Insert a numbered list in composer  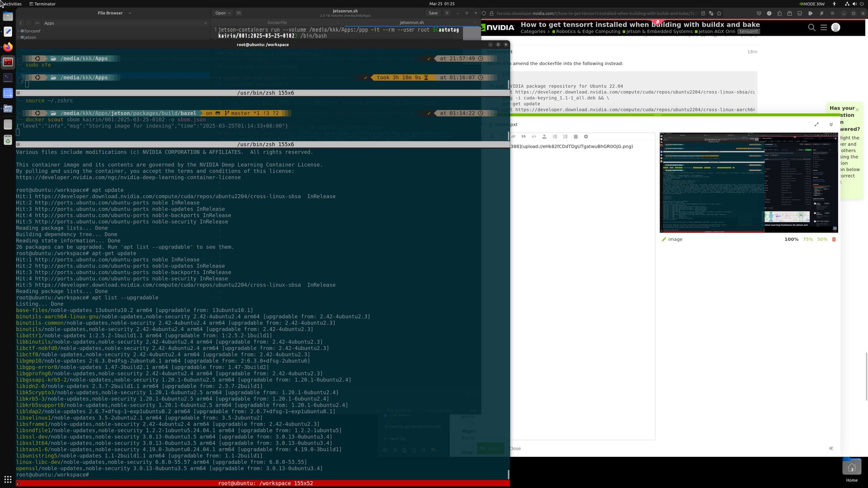click(565, 136)
